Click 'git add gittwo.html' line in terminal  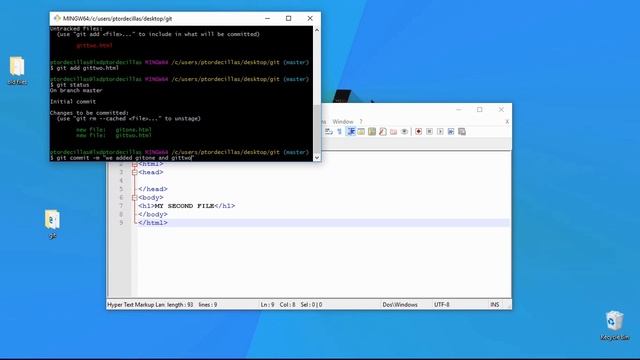84,68
